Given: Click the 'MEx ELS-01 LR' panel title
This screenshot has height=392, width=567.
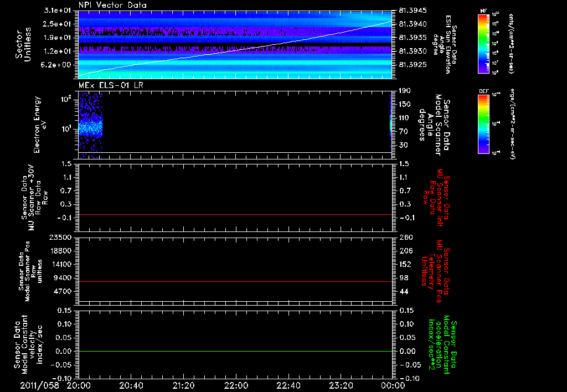Looking at the screenshot, I should 111,85.
